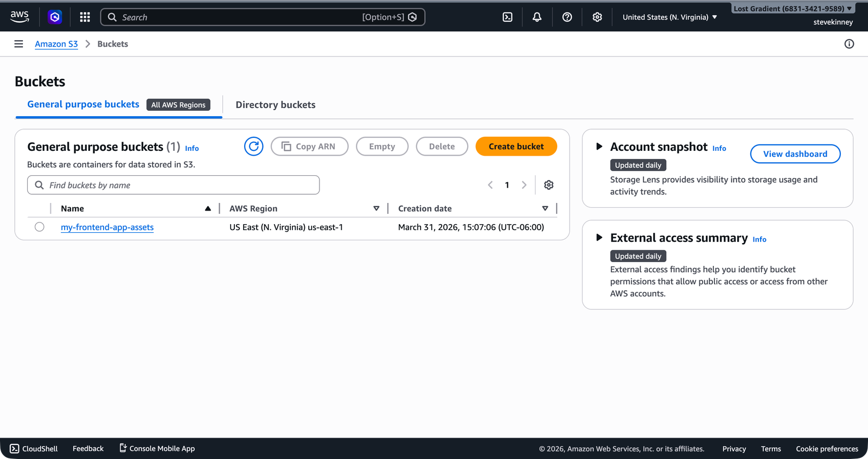Viewport: 868px width, 459px height.
Task: Refresh the general purpose buckets list
Action: 253,146
